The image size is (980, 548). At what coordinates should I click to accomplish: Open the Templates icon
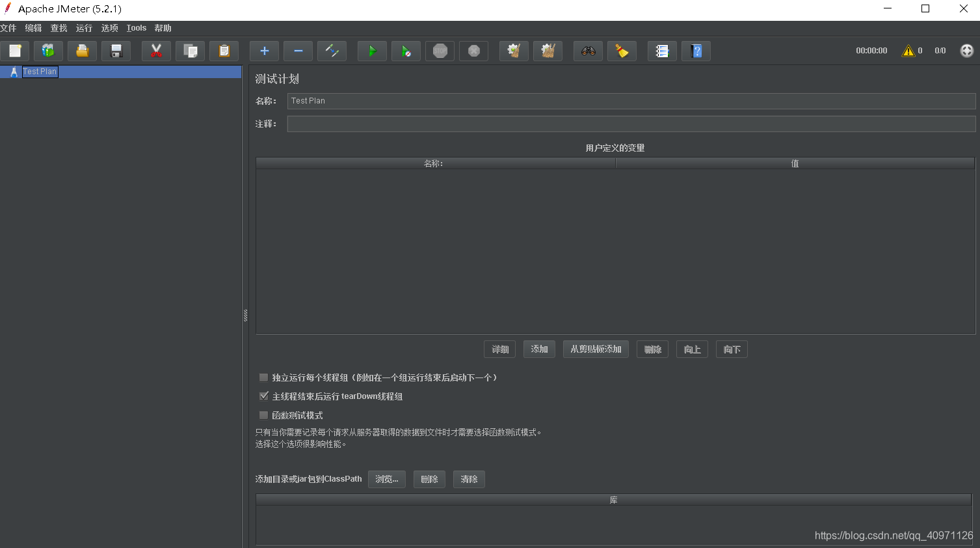[49, 51]
